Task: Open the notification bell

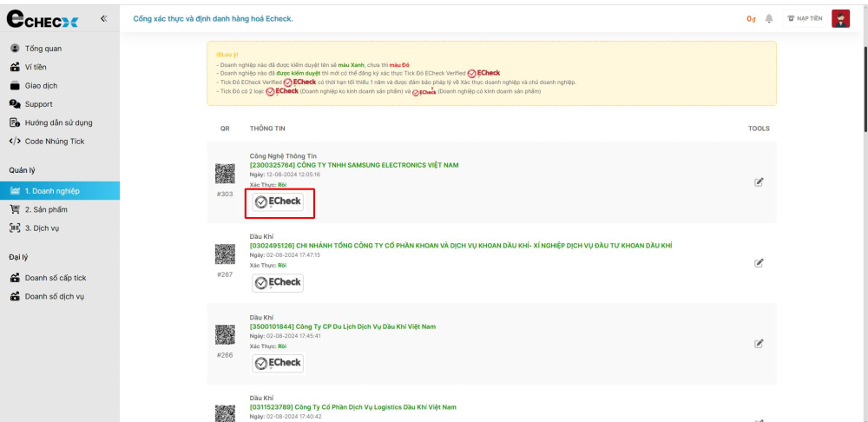Action: click(769, 18)
